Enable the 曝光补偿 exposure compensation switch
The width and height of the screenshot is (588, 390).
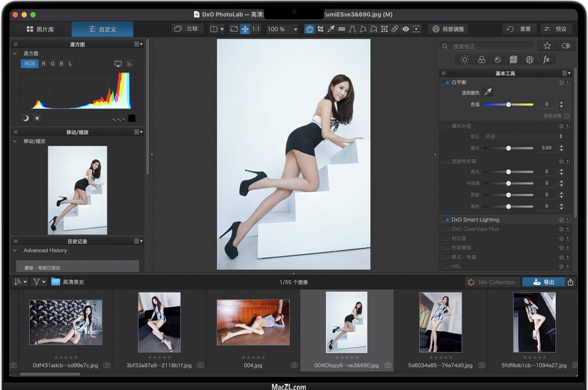point(446,126)
